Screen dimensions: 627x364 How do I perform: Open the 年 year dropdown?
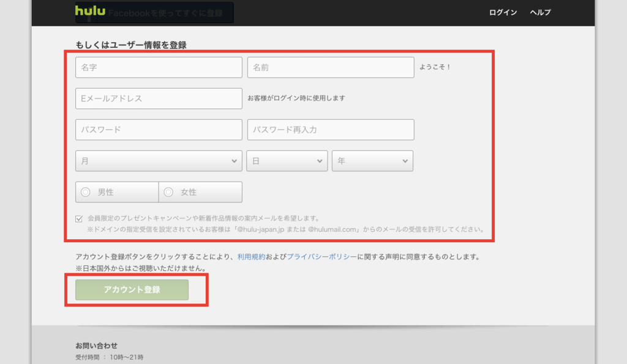pyautogui.click(x=373, y=161)
